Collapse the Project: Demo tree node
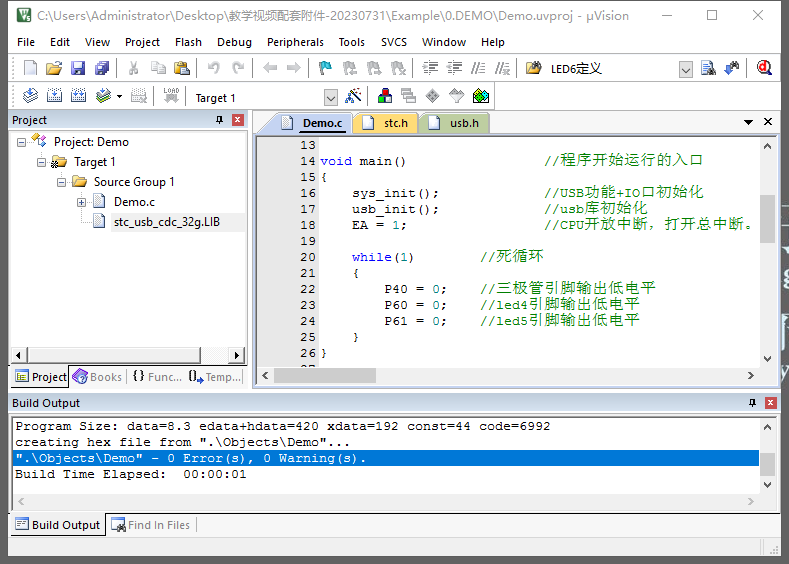 point(21,142)
